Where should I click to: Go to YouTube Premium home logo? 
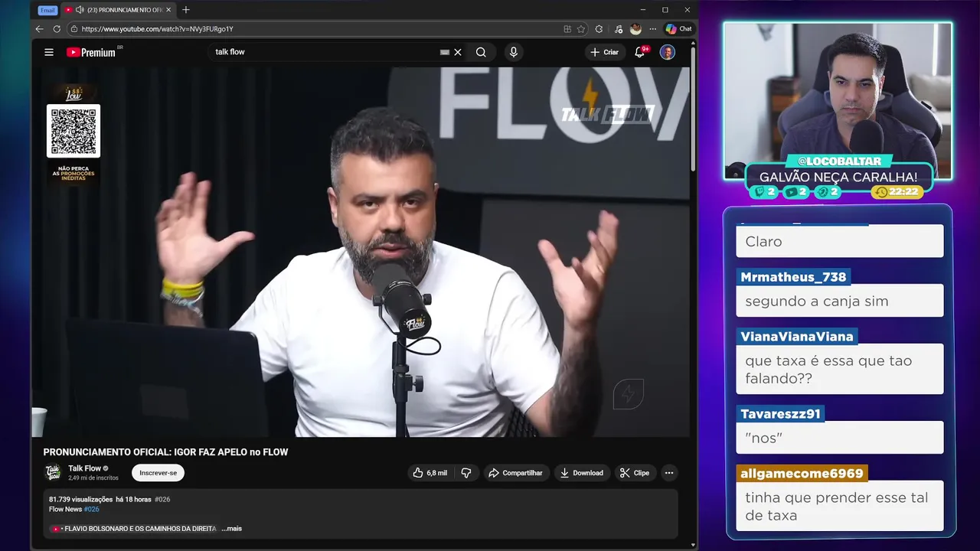coord(91,52)
